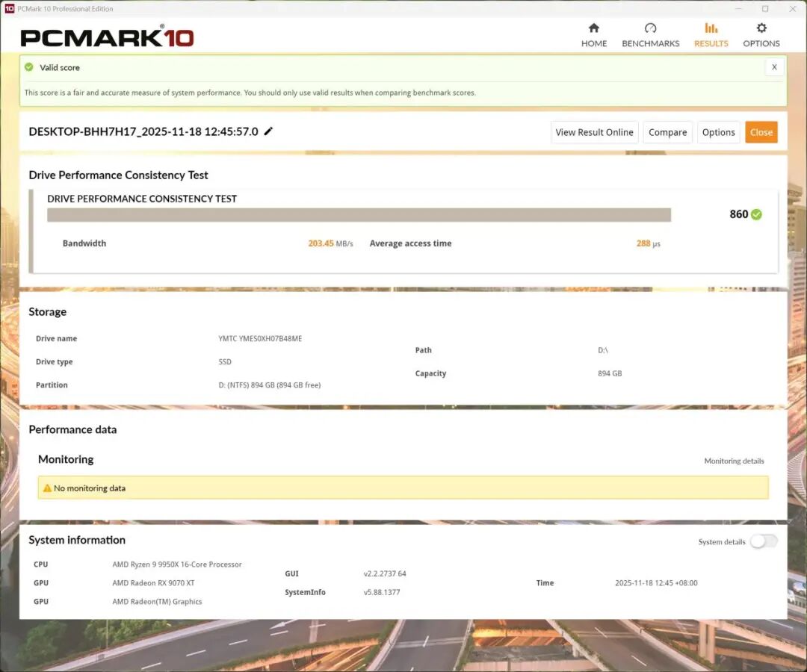Click the Storage section heading
Viewport: 807px width, 672px height.
[47, 311]
